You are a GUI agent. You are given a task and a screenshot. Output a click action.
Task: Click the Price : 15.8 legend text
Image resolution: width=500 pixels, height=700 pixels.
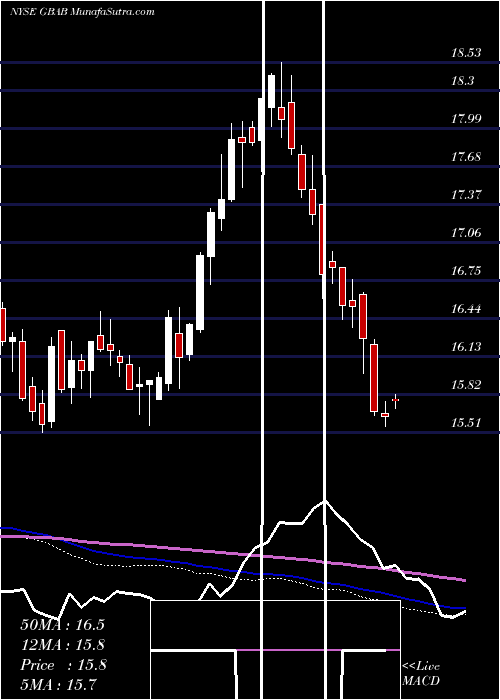tap(63, 665)
